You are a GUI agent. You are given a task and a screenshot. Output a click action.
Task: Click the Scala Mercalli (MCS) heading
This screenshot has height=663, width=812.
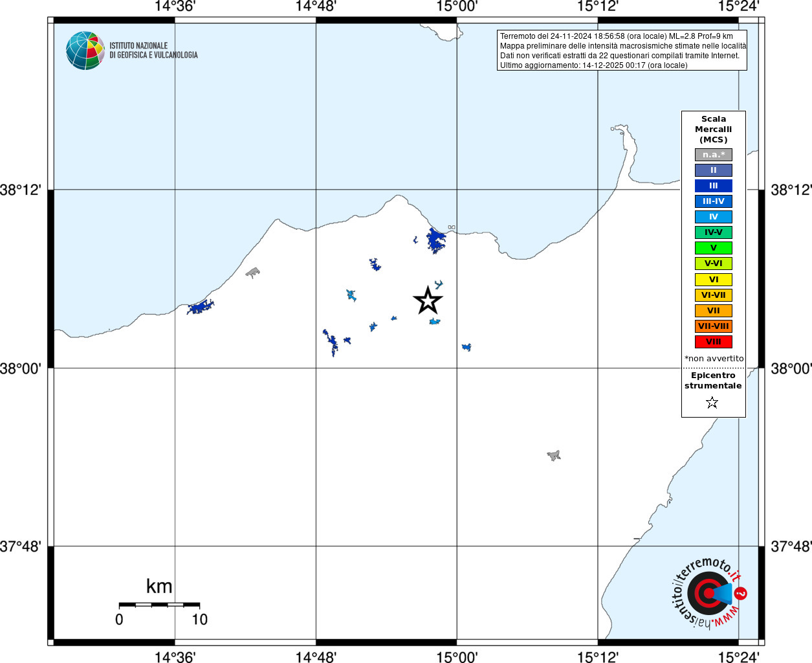click(714, 129)
